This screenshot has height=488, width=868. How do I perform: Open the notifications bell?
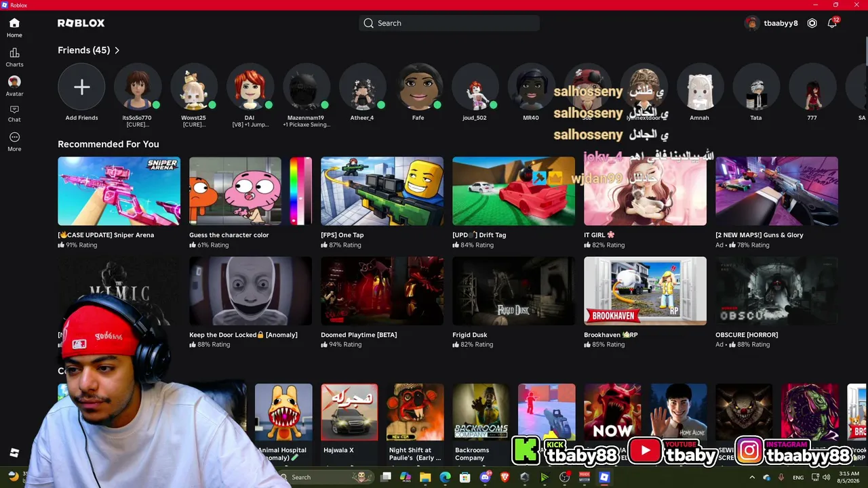pyautogui.click(x=832, y=23)
